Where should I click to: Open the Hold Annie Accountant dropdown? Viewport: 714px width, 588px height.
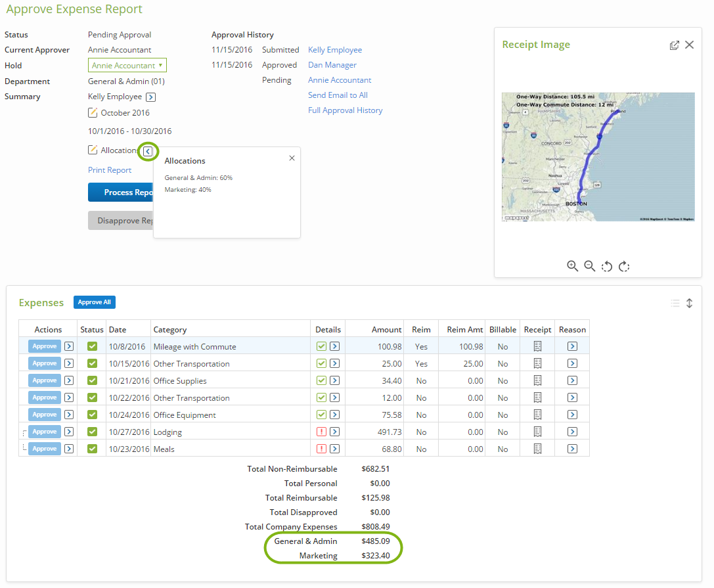point(127,65)
